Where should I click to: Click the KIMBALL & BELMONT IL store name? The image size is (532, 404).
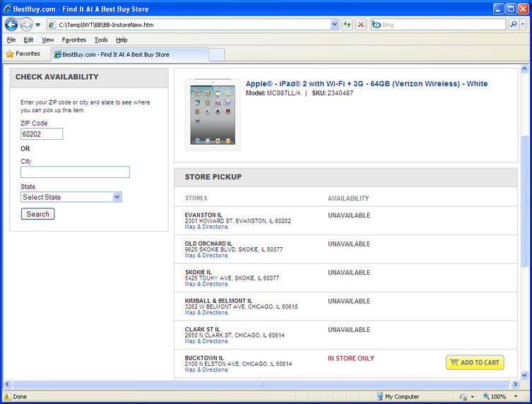point(218,301)
